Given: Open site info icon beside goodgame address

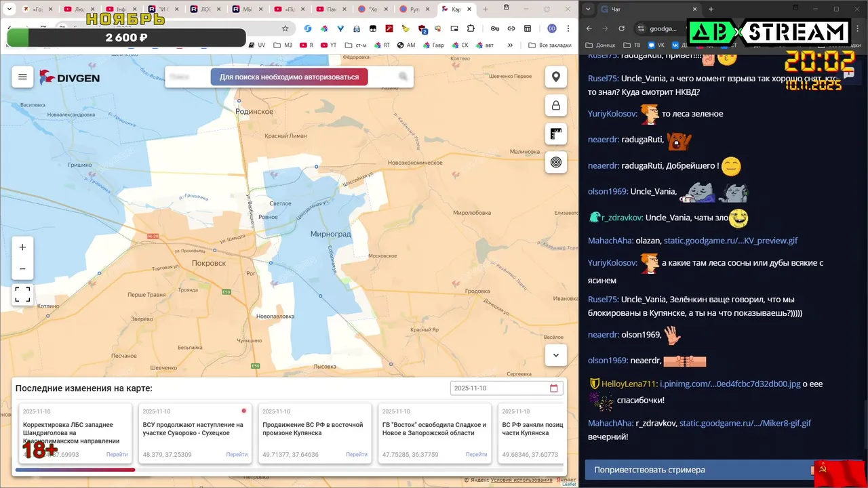Looking at the screenshot, I should tap(640, 28).
